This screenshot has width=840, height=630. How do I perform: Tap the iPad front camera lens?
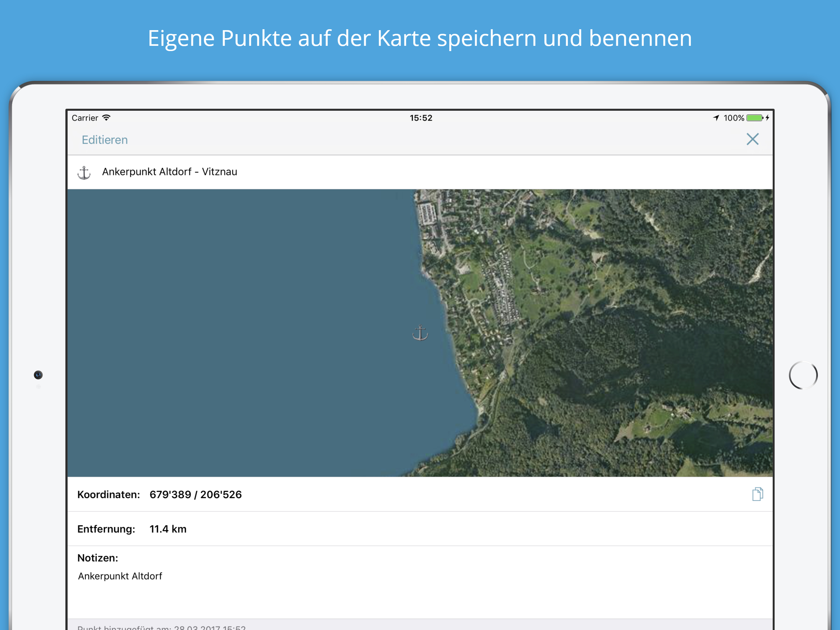(x=38, y=375)
